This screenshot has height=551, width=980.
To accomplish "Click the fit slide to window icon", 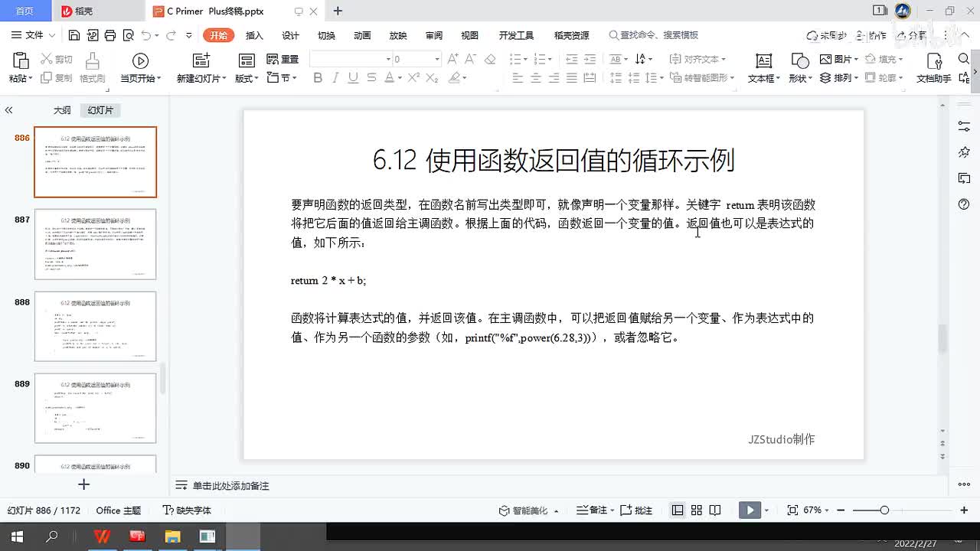I will coord(792,510).
